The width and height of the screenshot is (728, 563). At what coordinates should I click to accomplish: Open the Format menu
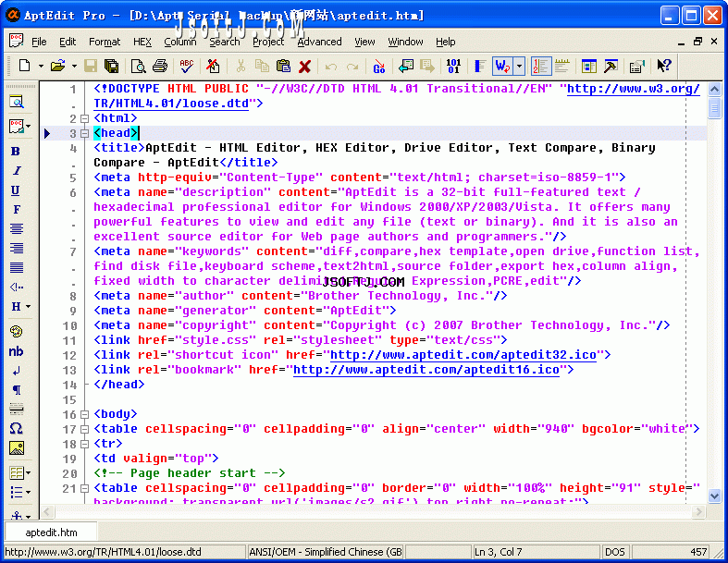105,42
